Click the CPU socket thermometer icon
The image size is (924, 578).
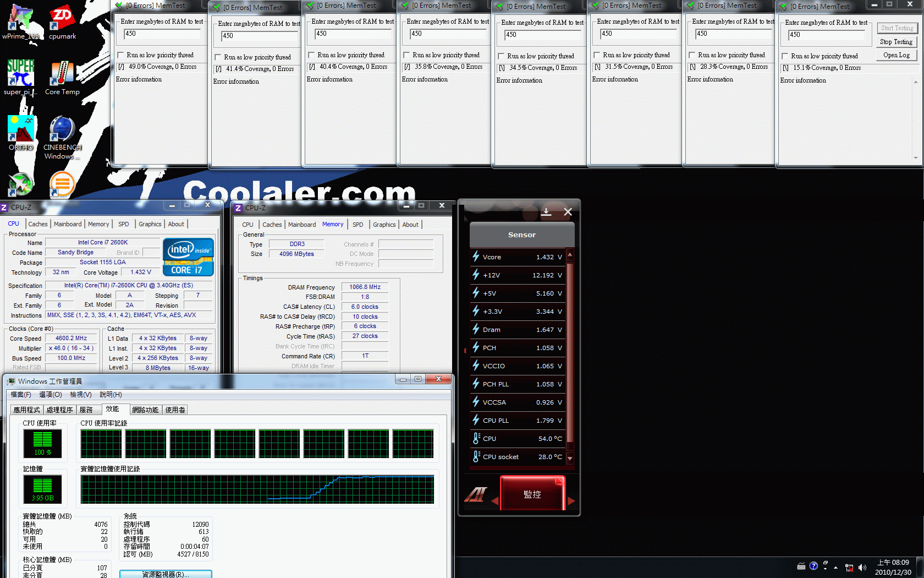click(x=476, y=456)
